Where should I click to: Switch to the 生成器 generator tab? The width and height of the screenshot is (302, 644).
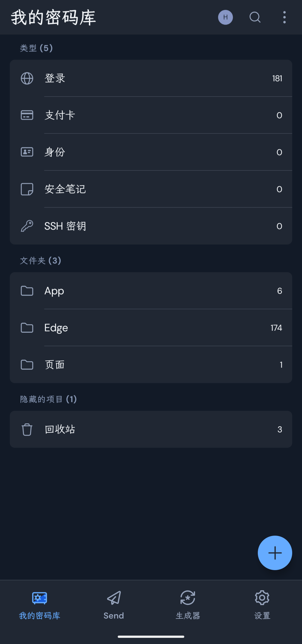[x=188, y=605]
